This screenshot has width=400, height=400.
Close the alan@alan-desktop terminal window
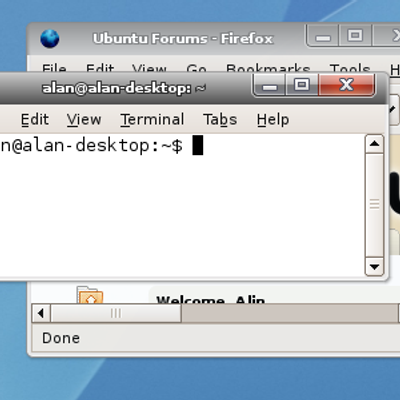pos(347,86)
